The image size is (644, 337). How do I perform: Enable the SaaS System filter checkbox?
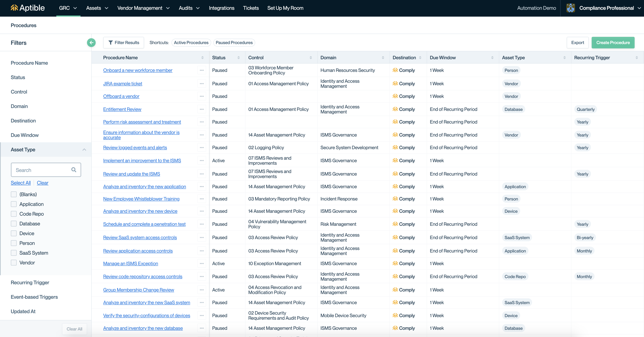pyautogui.click(x=14, y=253)
